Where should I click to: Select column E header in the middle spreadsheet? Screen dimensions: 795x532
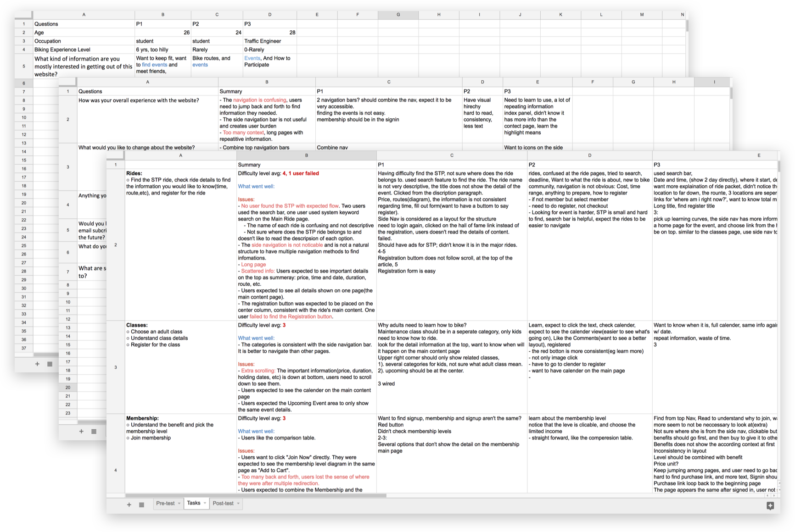click(537, 82)
